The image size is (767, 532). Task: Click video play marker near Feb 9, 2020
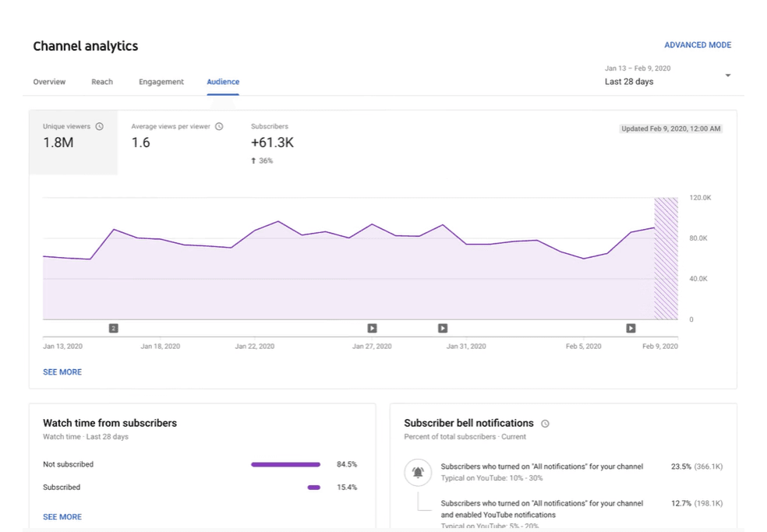tap(631, 328)
